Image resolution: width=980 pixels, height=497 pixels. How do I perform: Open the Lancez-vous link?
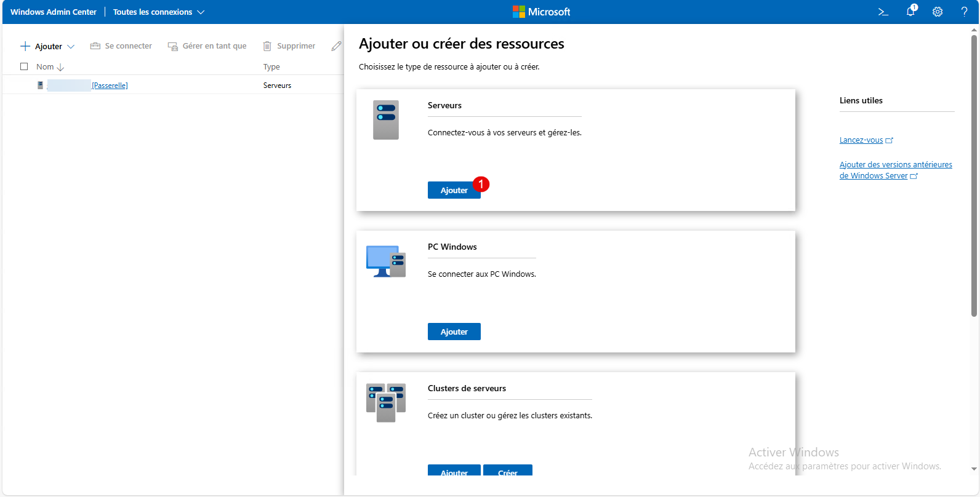pyautogui.click(x=861, y=140)
